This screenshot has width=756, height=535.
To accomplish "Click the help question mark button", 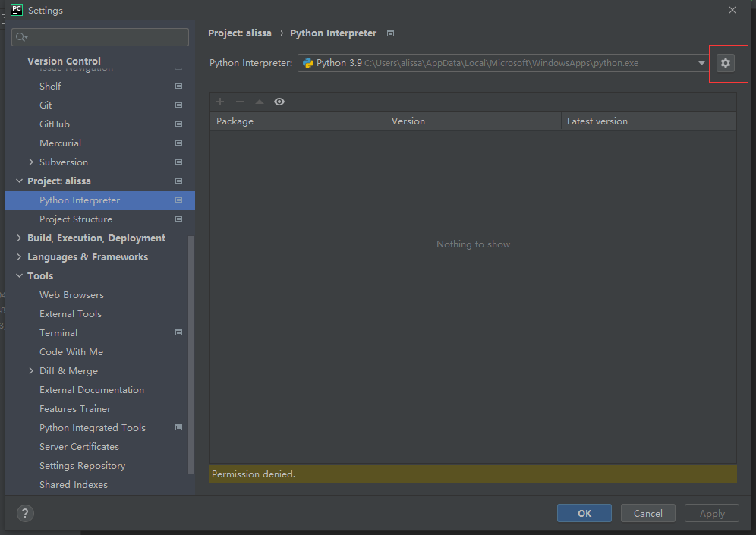I will pos(25,513).
